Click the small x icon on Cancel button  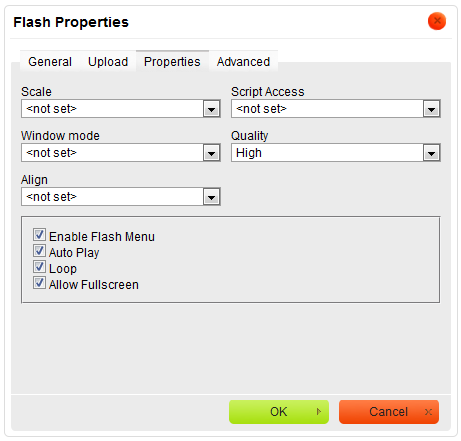click(428, 412)
